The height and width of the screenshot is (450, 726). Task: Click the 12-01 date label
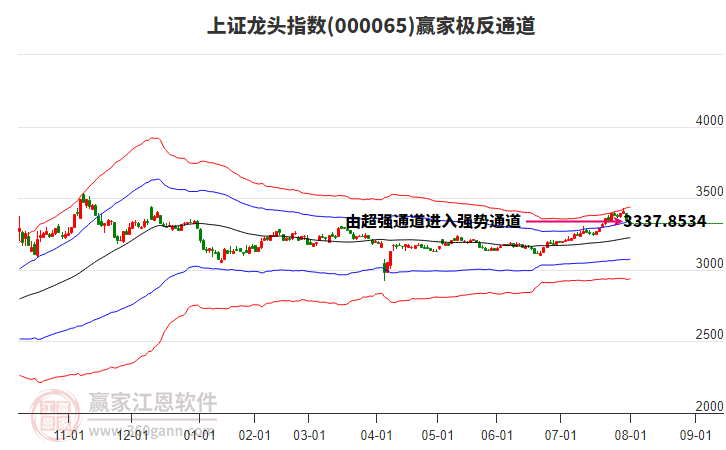pos(132,436)
